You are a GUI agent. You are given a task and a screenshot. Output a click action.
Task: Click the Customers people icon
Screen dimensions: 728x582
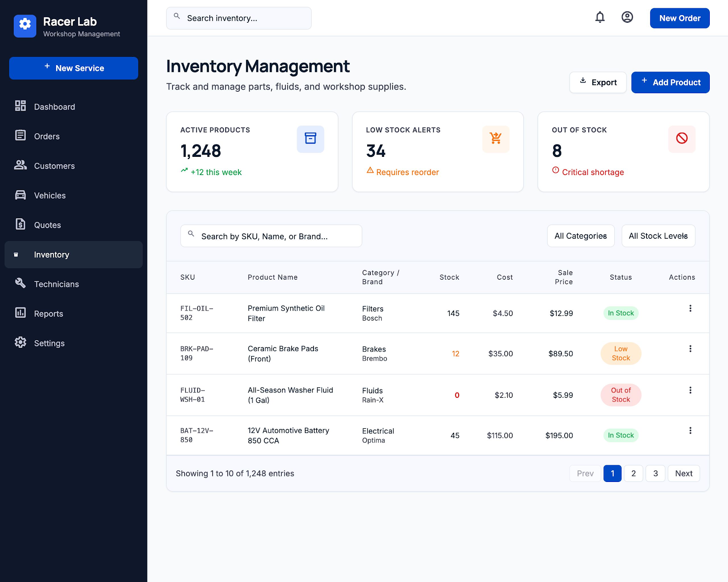coord(20,165)
